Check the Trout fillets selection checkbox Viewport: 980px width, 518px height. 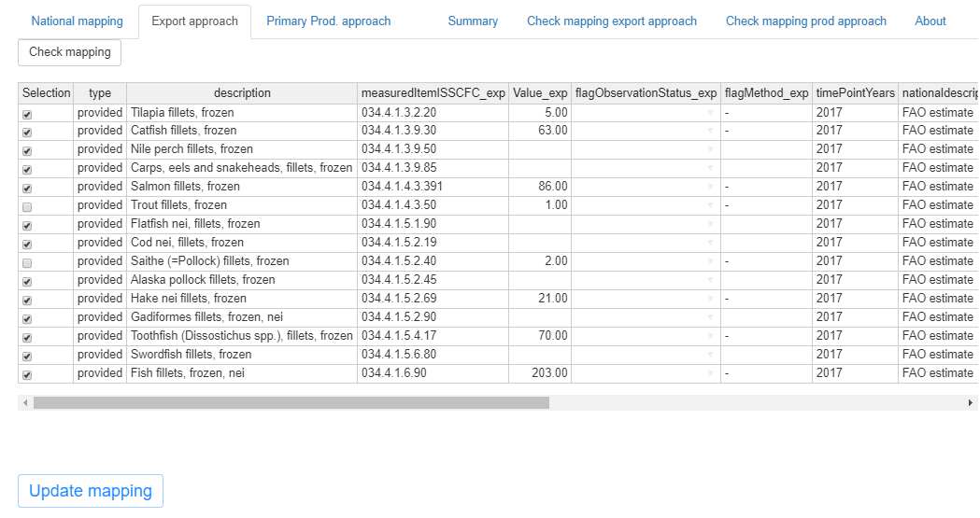27,206
